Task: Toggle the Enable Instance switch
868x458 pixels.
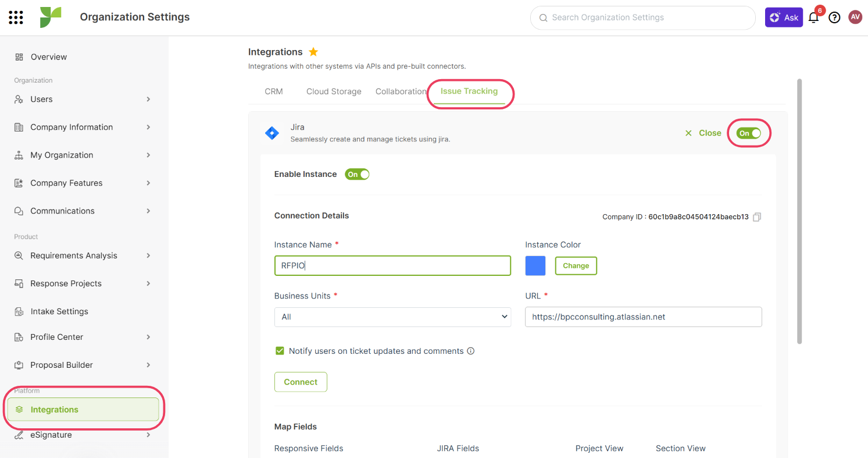Action: pos(357,175)
